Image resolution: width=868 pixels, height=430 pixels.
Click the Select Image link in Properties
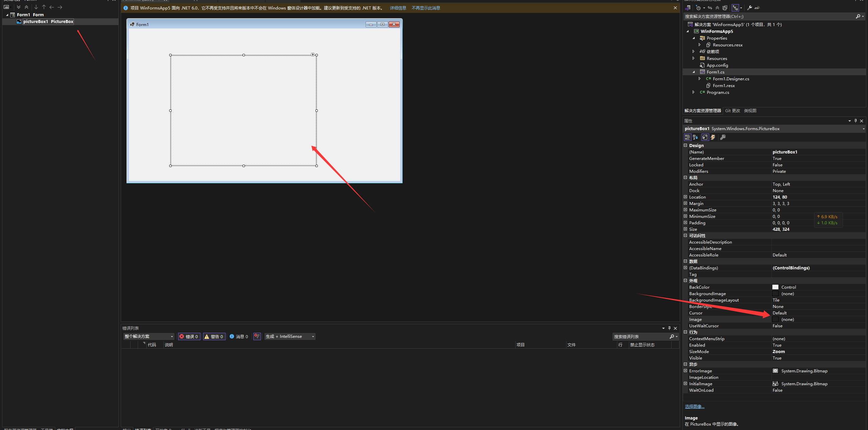point(694,406)
